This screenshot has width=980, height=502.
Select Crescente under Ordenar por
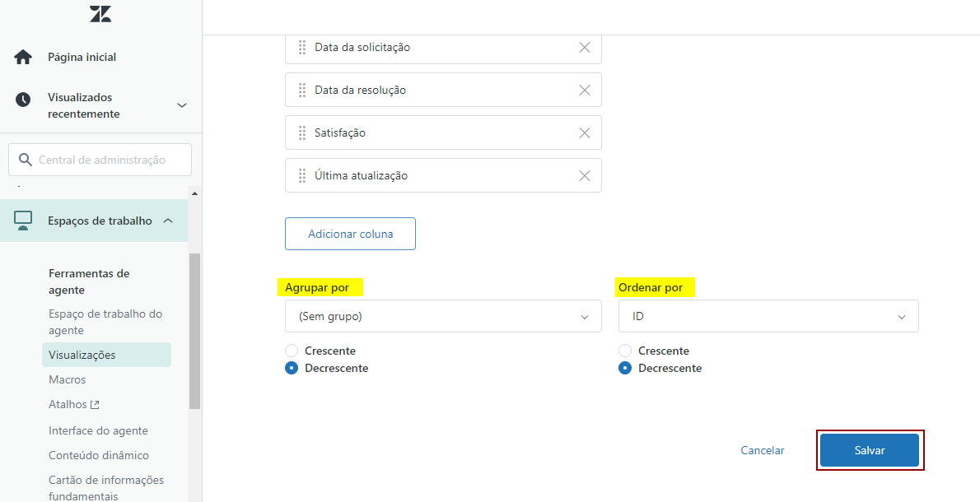[625, 351]
